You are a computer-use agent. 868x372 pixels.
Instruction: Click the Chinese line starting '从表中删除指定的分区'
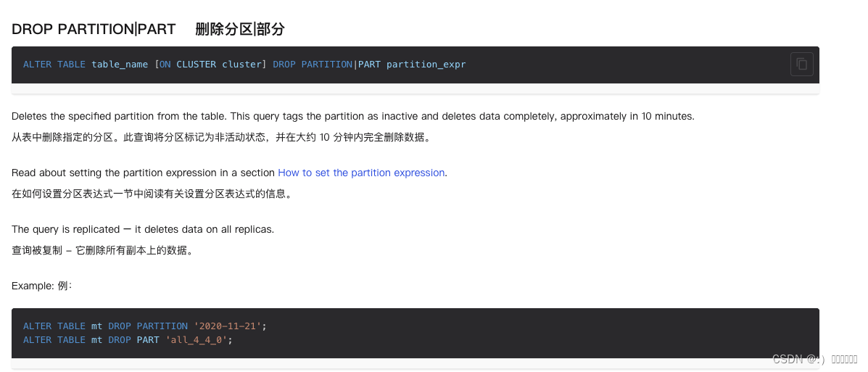[x=221, y=137]
